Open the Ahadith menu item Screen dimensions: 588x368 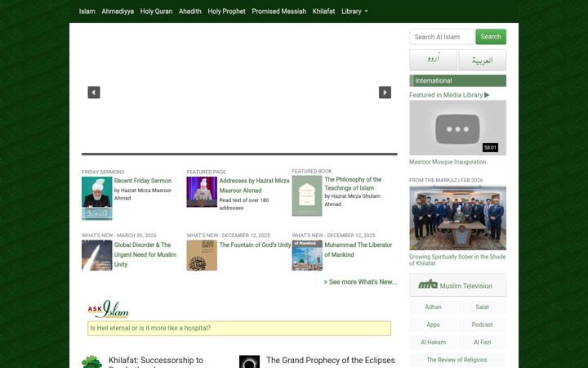[190, 11]
